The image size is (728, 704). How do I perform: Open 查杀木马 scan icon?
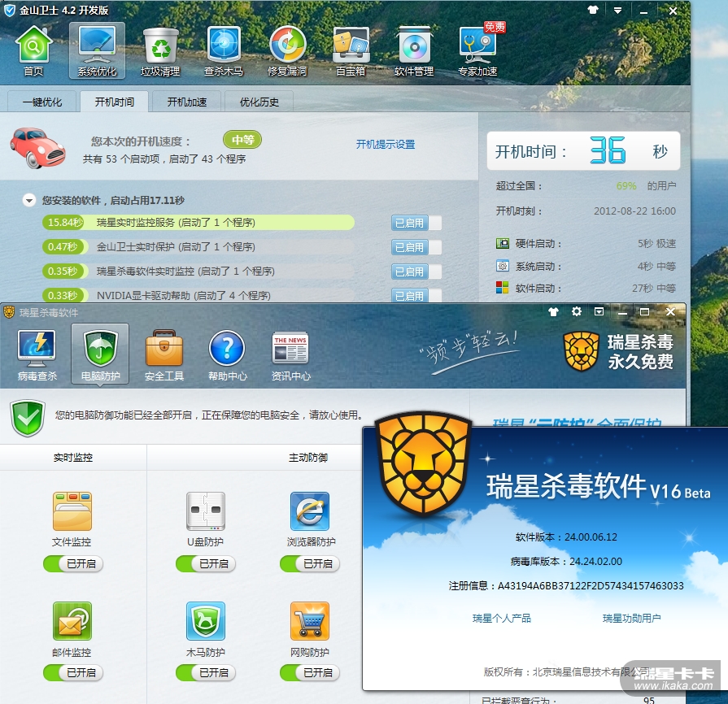pos(224,50)
